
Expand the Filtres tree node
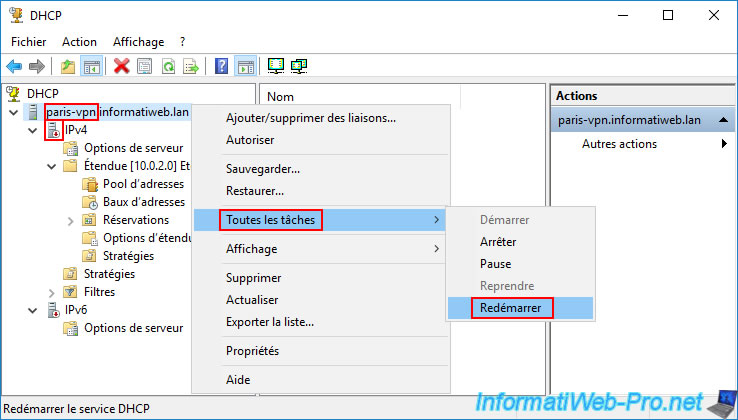(52, 292)
